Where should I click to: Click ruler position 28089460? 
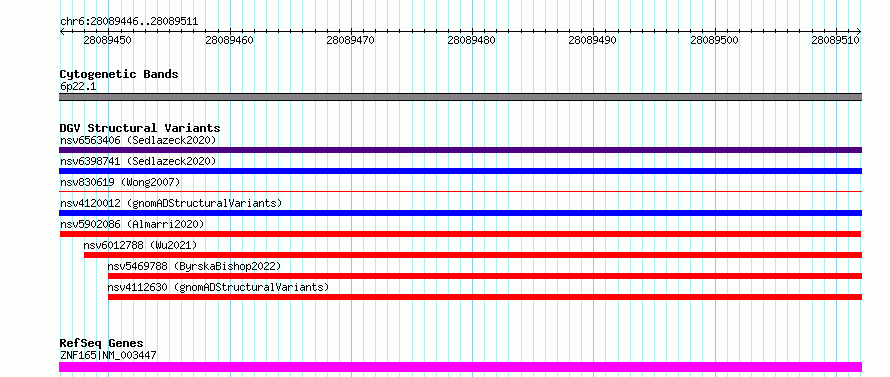click(229, 40)
